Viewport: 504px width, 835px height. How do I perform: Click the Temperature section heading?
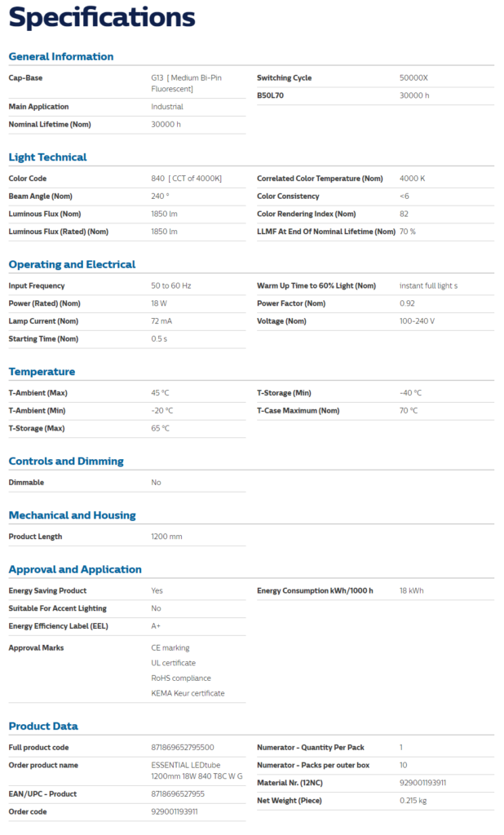click(42, 372)
